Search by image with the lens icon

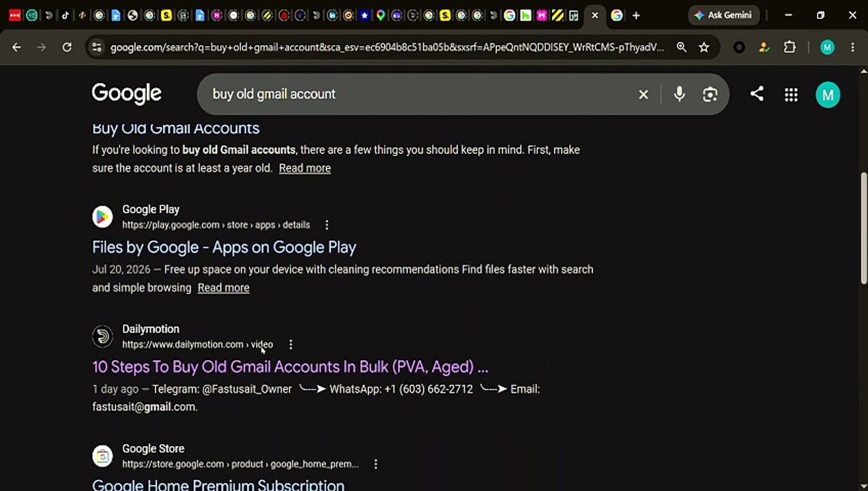710,94
